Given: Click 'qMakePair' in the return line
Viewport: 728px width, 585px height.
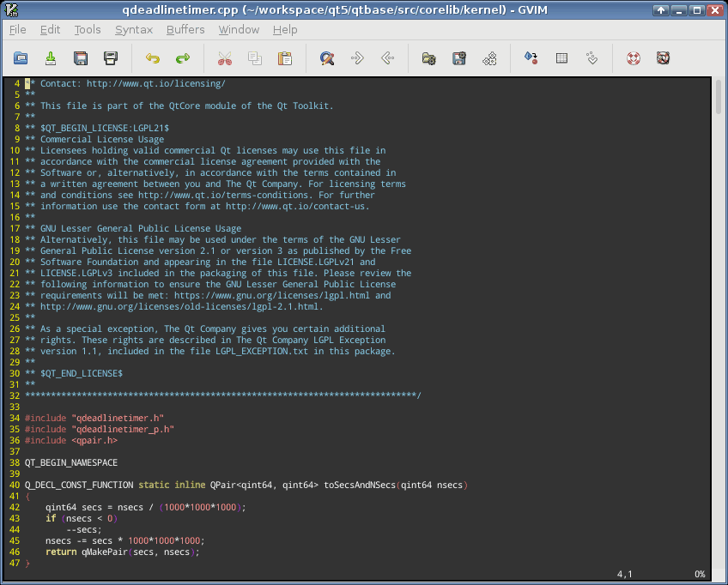Looking at the screenshot, I should [105, 552].
